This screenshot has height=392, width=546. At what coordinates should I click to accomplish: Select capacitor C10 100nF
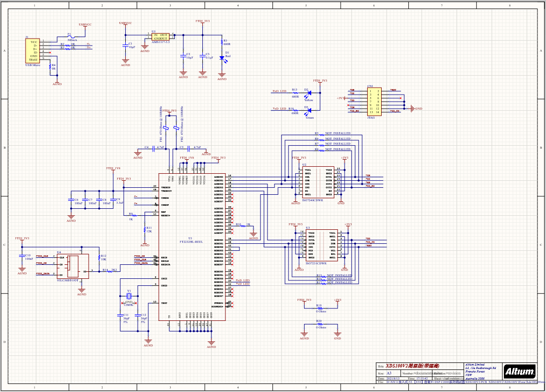tap(22, 257)
